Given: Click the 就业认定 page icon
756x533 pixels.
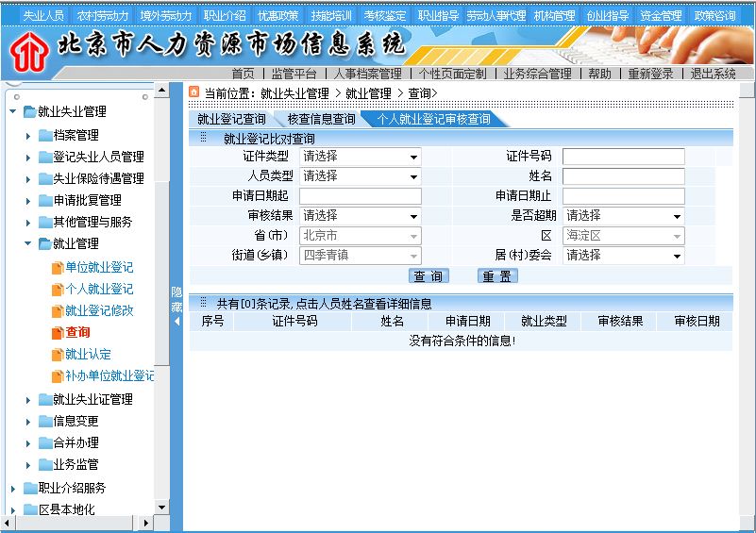Looking at the screenshot, I should [x=58, y=354].
